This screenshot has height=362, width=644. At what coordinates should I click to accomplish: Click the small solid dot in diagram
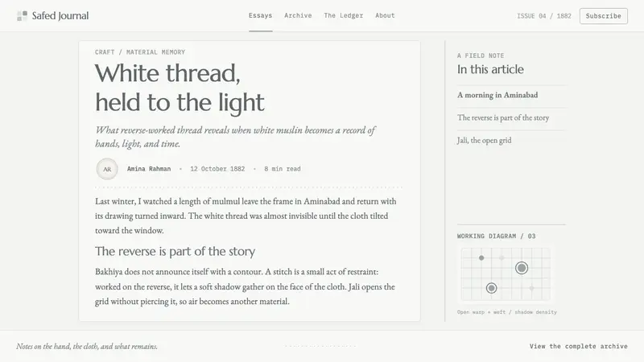point(481,257)
